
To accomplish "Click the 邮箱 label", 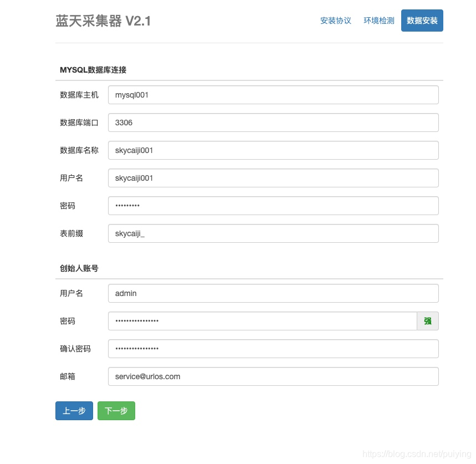I will point(68,376).
